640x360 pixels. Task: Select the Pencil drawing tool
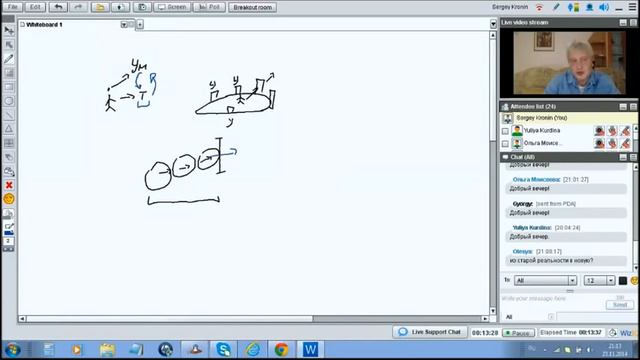(9, 59)
